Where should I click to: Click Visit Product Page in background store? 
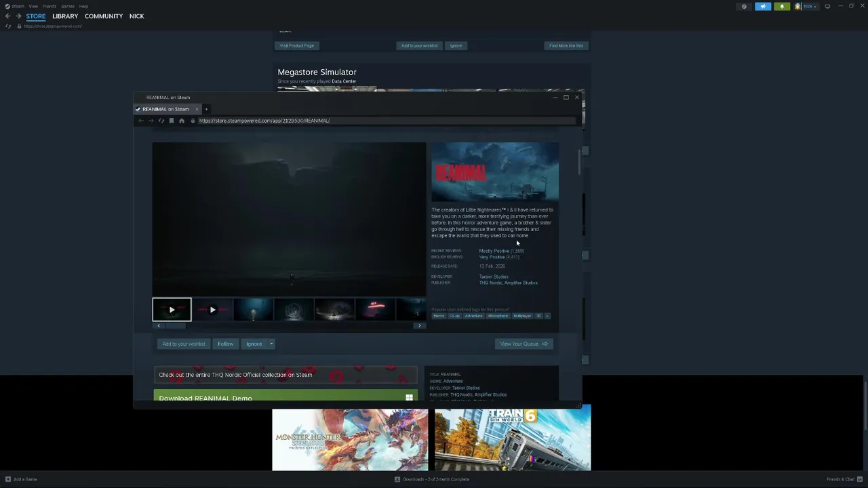[x=297, y=45]
